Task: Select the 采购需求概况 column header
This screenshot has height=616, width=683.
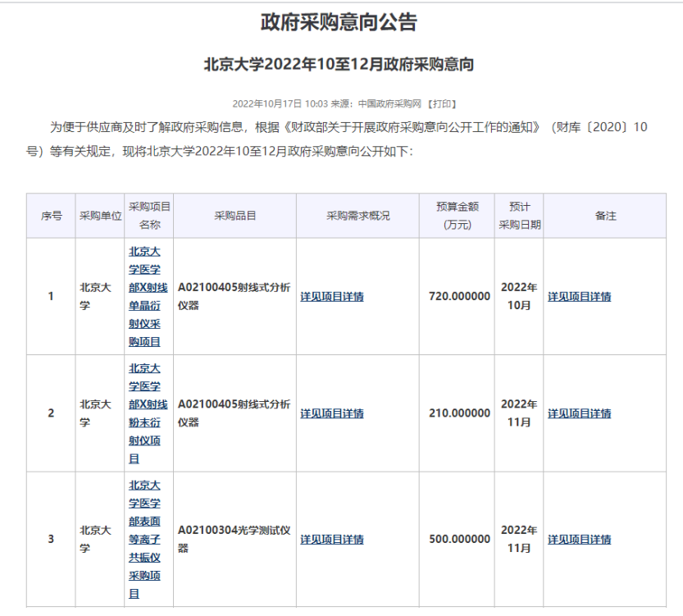Action: point(357,216)
